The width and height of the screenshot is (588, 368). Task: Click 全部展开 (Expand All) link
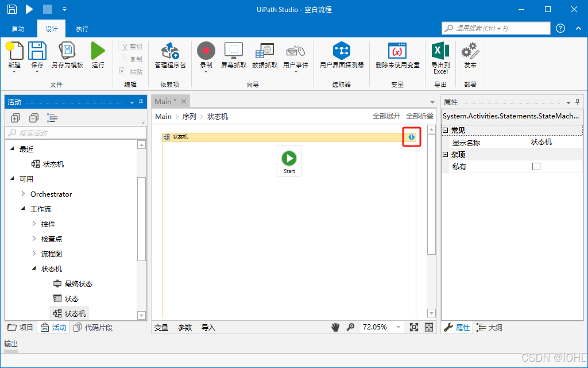point(386,116)
